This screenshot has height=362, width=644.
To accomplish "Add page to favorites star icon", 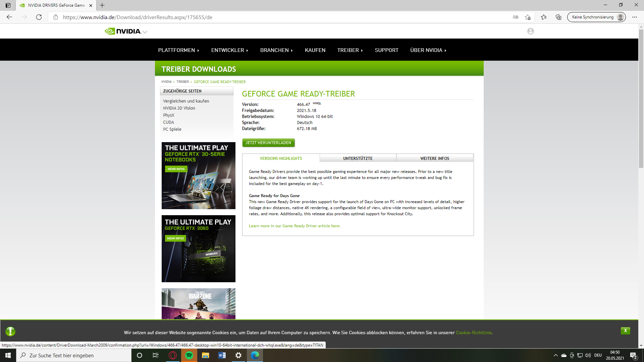I will 528,17.
